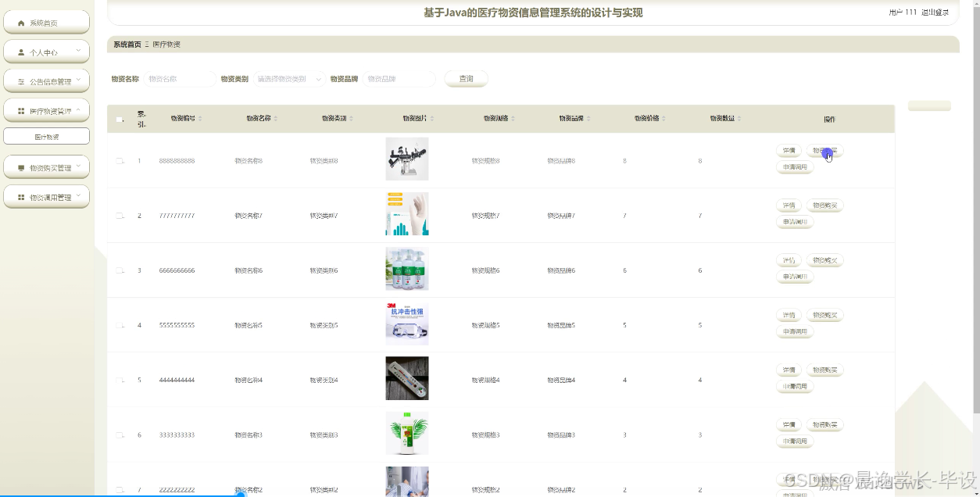The image size is (980, 497).
Task: Click the grid icon on 物资调用管理
Action: tap(20, 196)
